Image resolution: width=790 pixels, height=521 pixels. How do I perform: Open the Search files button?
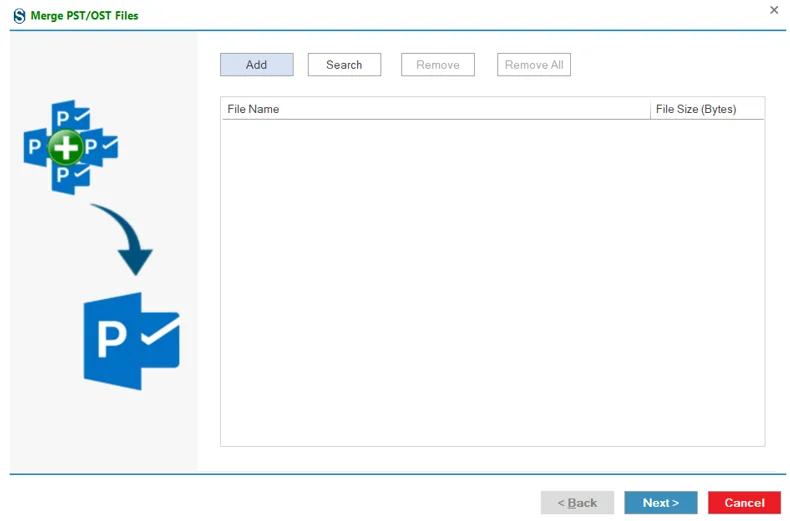[344, 64]
